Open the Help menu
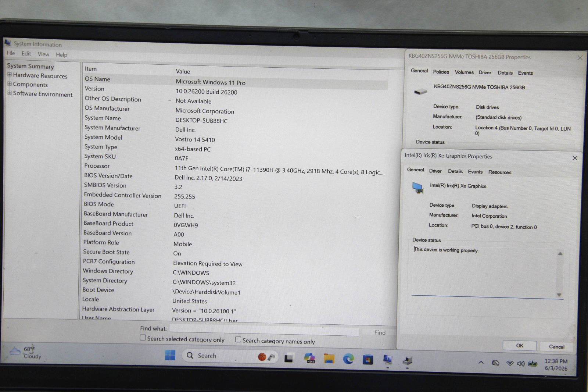The width and height of the screenshot is (588, 392). (61, 55)
